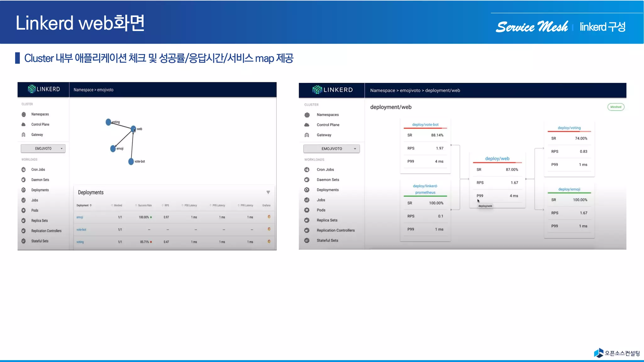Click the web node in service graph
The image size is (644, 362).
[133, 129]
